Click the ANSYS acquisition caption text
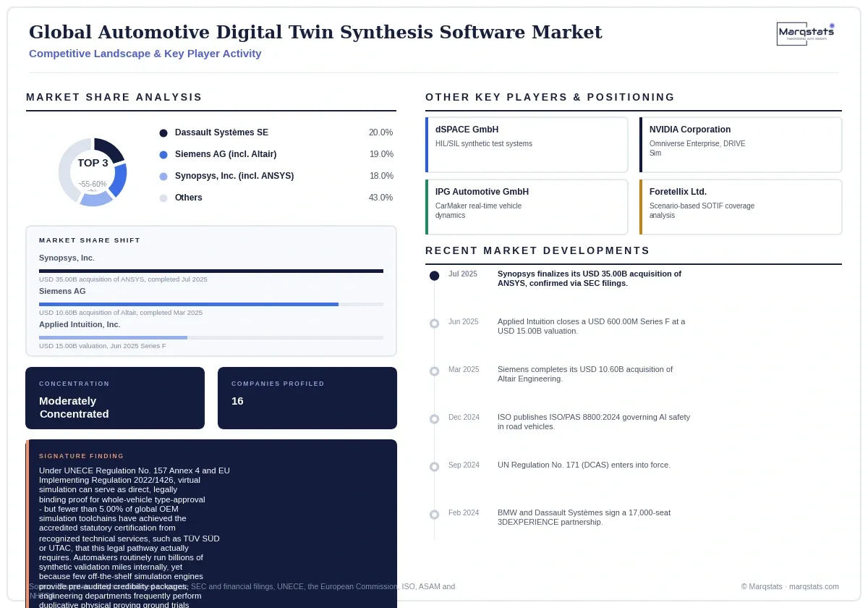The image size is (868, 608). tap(123, 279)
